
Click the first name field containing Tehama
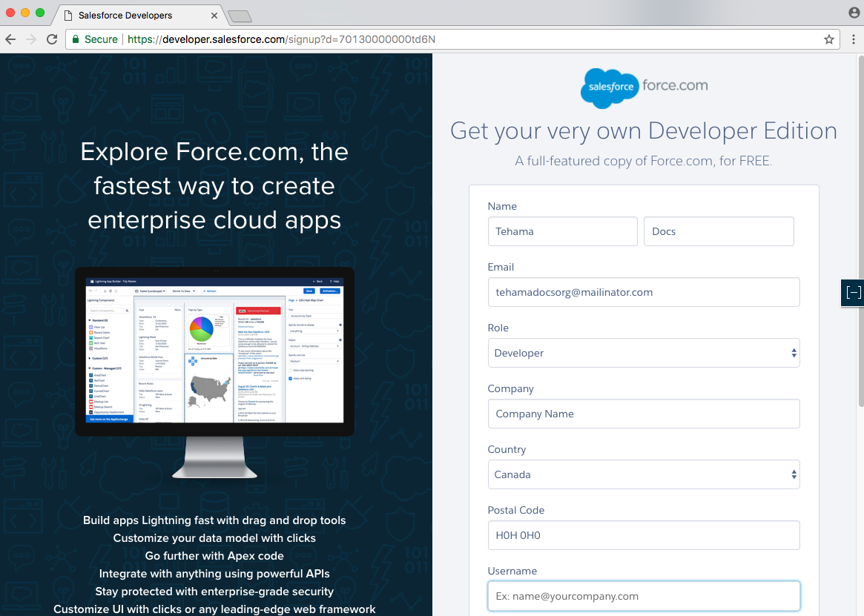point(563,231)
